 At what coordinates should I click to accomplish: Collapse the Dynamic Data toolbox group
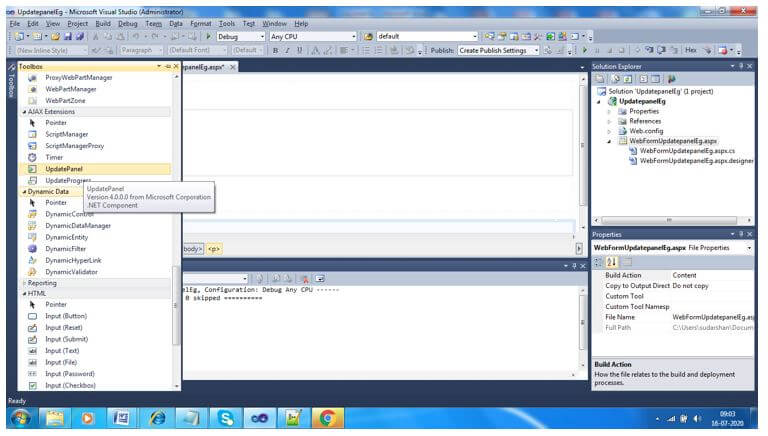click(24, 192)
